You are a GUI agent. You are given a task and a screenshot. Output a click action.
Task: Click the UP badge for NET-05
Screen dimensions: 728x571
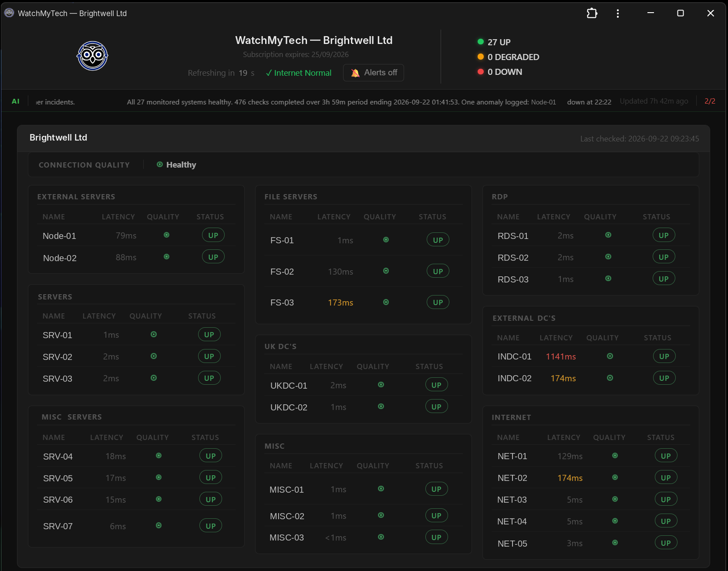[666, 543]
